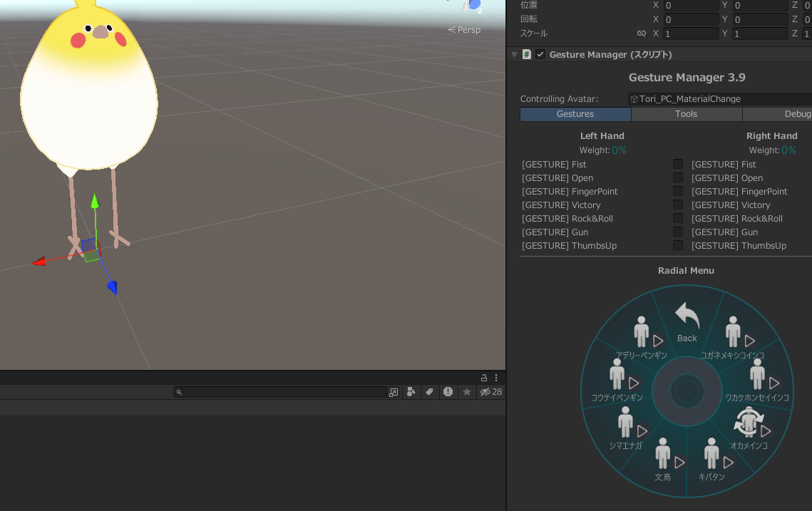The height and width of the screenshot is (511, 812).
Task: Toggle hidden packages eye icon showing 28
Action: pyautogui.click(x=490, y=392)
